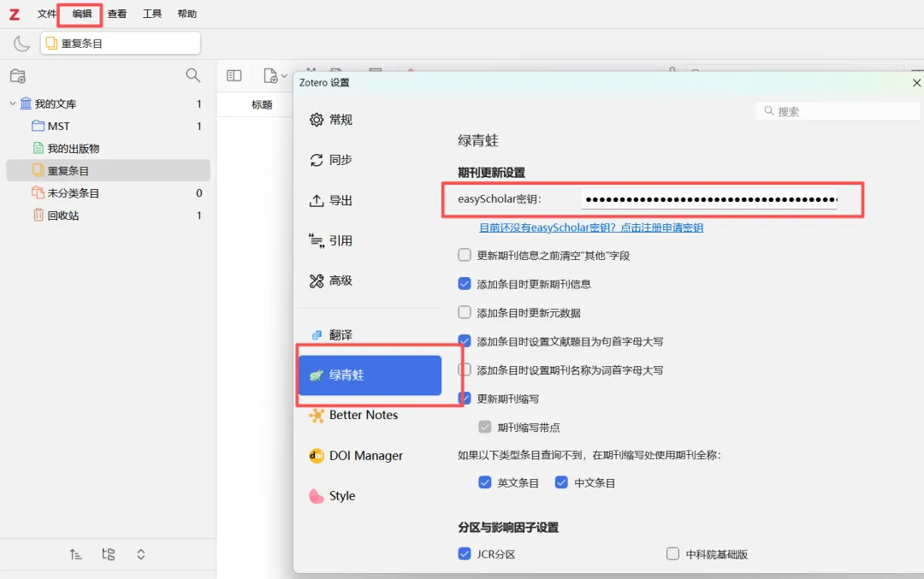This screenshot has height=579, width=924.
Task: Create a new collection with folder-plus icon
Action: [18, 76]
